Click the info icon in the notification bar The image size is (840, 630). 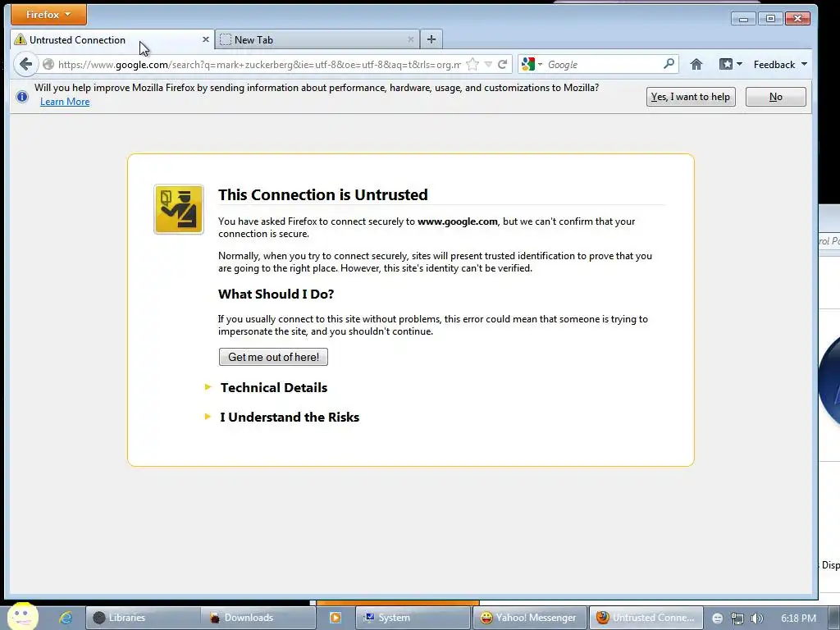[x=22, y=97]
